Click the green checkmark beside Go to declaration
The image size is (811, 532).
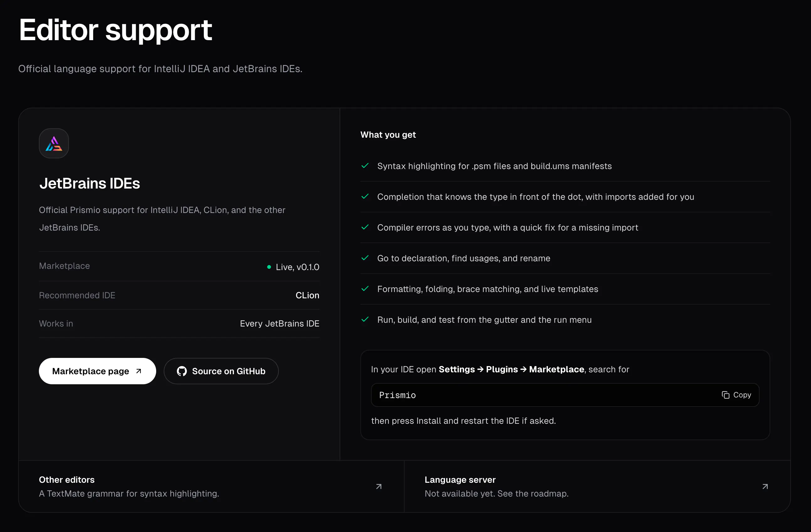(x=365, y=258)
